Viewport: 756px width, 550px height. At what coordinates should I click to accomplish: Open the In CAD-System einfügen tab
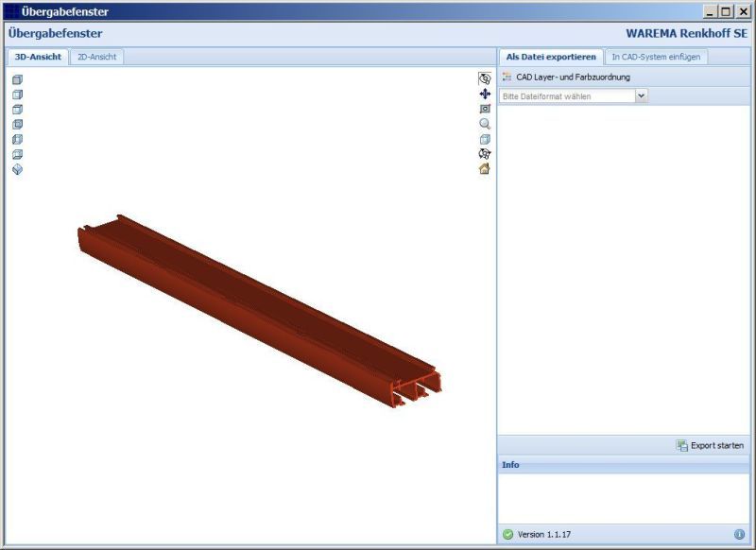tap(656, 57)
